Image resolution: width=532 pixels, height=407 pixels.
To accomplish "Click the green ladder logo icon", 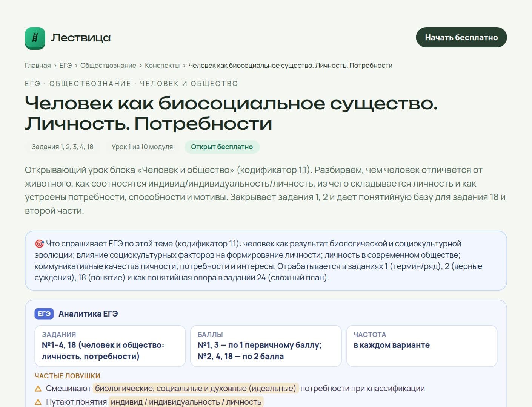I will [35, 38].
